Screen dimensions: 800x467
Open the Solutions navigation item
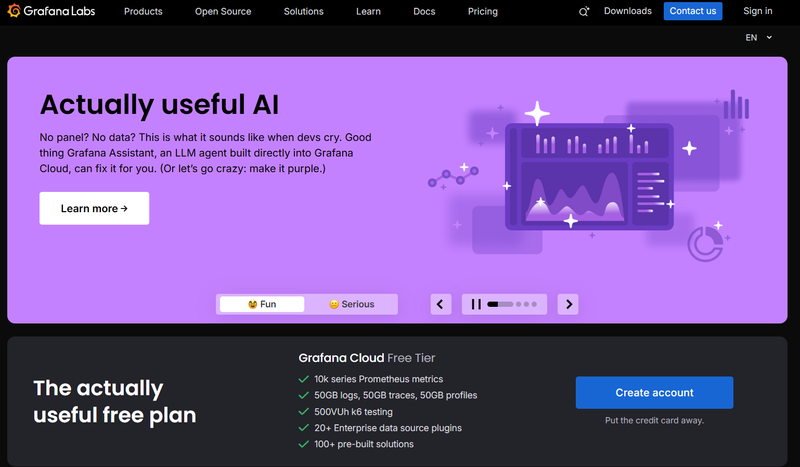[x=304, y=11]
